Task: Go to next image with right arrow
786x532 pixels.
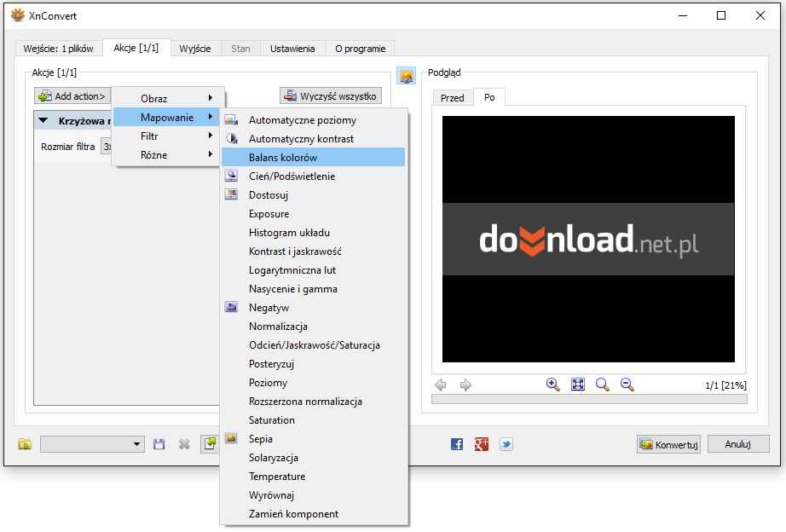Action: tap(465, 385)
